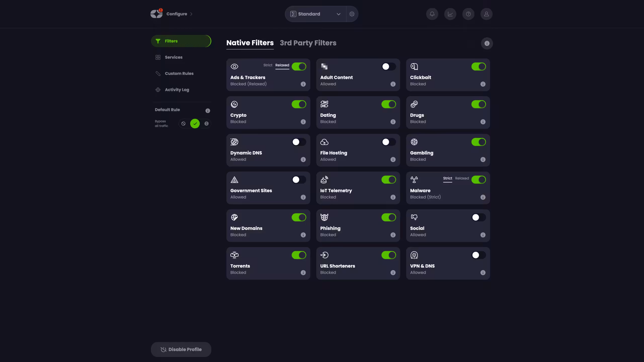This screenshot has width=644, height=362.
Task: Open the Activity Log section
Action: pyautogui.click(x=177, y=89)
